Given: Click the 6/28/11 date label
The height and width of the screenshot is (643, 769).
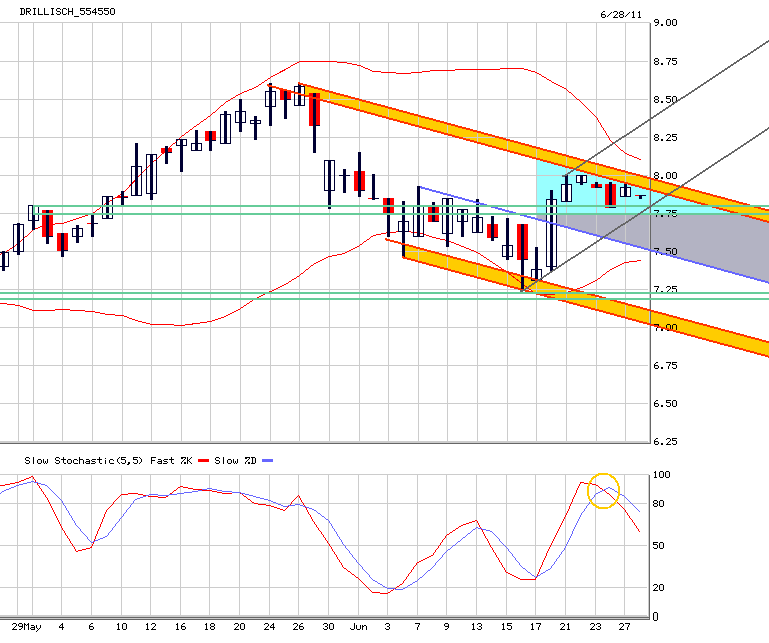Looking at the screenshot, I should click(621, 15).
